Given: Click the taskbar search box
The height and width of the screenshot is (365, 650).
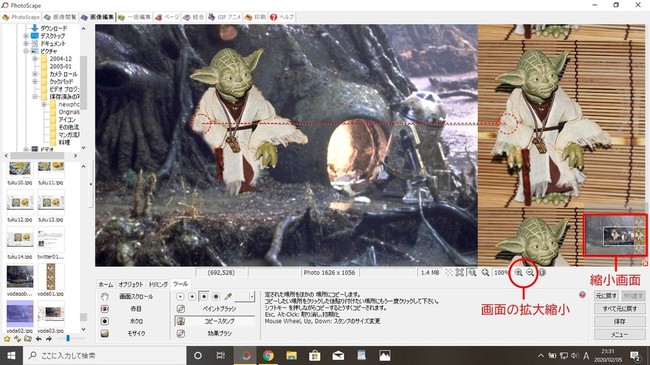Looking at the screenshot, I should pyautogui.click(x=104, y=355).
